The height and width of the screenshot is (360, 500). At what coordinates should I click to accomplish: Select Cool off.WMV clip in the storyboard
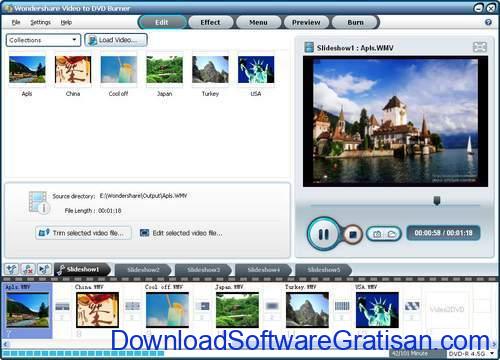pos(167,310)
